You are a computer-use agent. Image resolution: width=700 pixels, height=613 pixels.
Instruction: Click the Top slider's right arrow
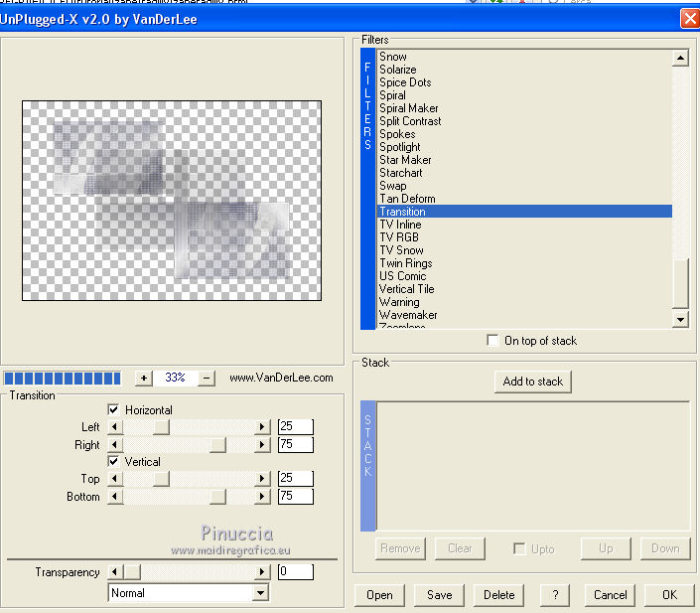(x=262, y=479)
